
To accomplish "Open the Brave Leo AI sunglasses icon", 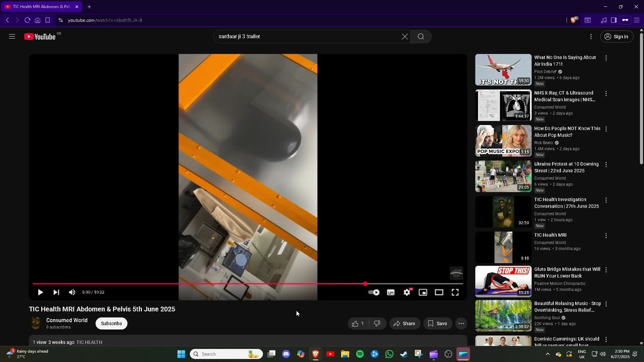I will pyautogui.click(x=625, y=20).
